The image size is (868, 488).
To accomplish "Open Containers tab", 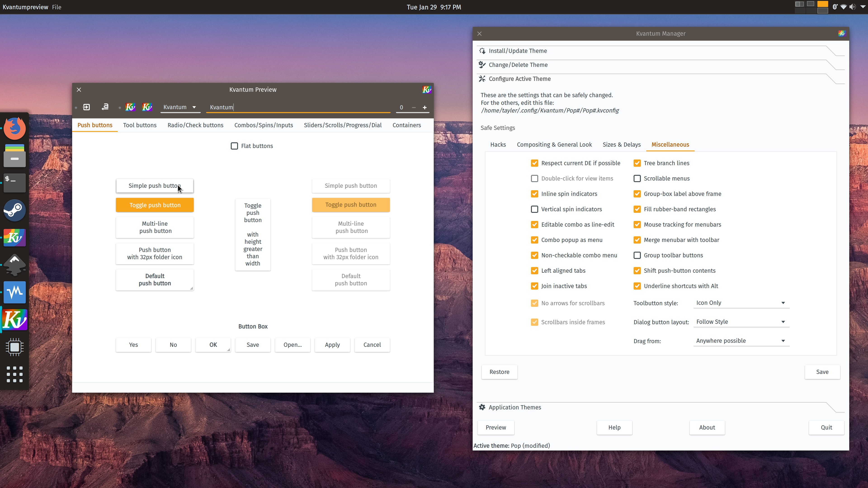I will pos(407,125).
